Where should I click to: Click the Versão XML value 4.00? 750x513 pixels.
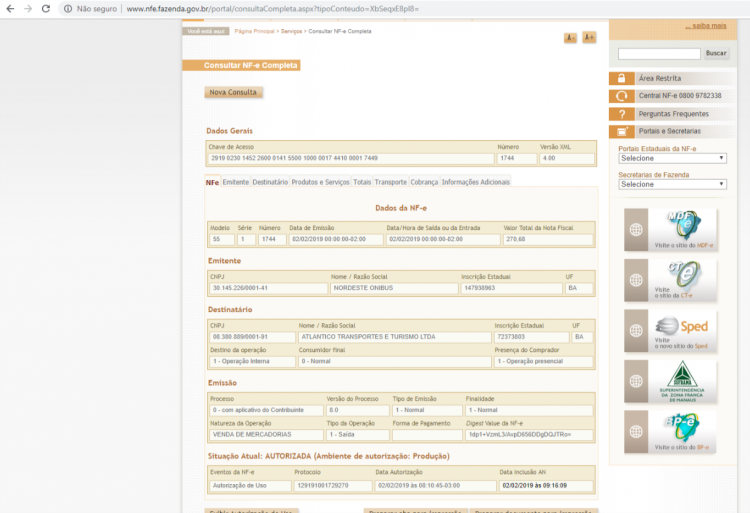[x=549, y=158]
